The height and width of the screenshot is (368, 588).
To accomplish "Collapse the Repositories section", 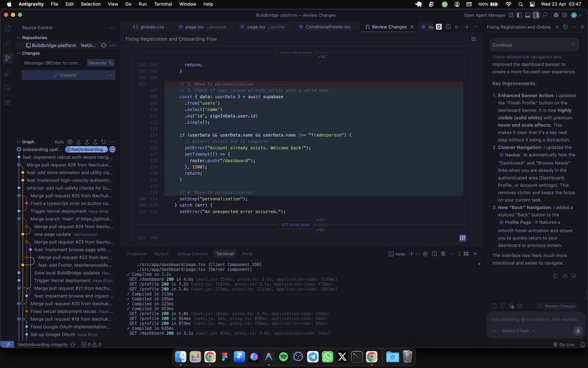I will (x=18, y=37).
